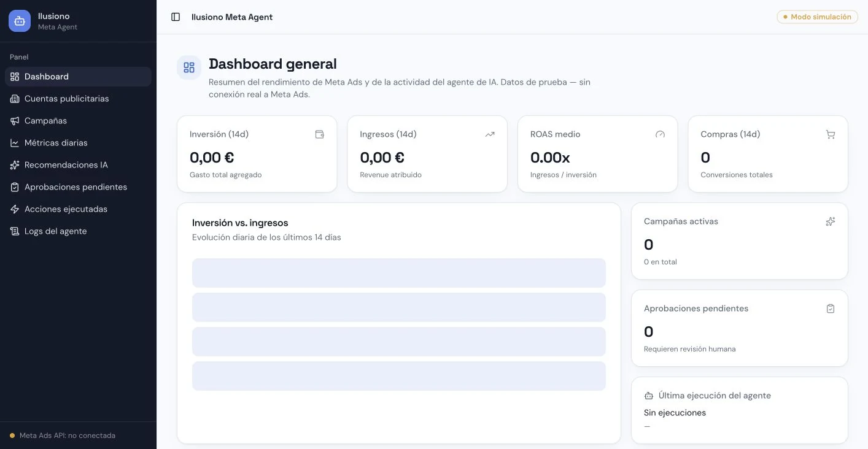View Acciones ejecutadas page
The height and width of the screenshot is (449, 868).
pos(78,209)
